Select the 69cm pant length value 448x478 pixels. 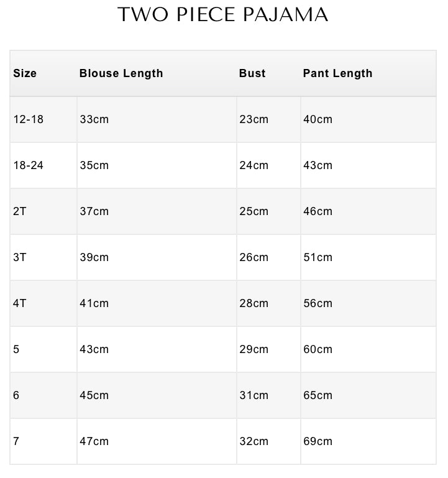(x=318, y=441)
